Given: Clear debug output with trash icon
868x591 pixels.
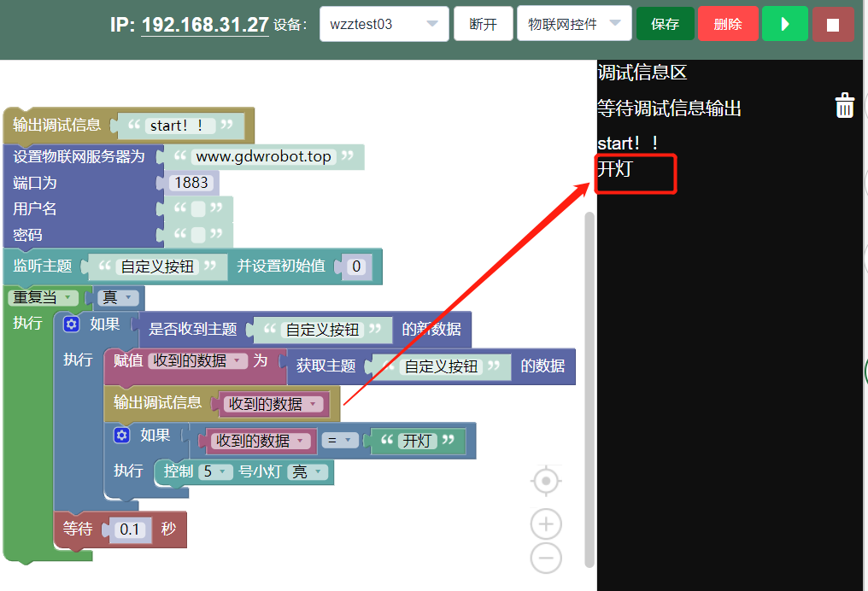Looking at the screenshot, I should point(844,105).
